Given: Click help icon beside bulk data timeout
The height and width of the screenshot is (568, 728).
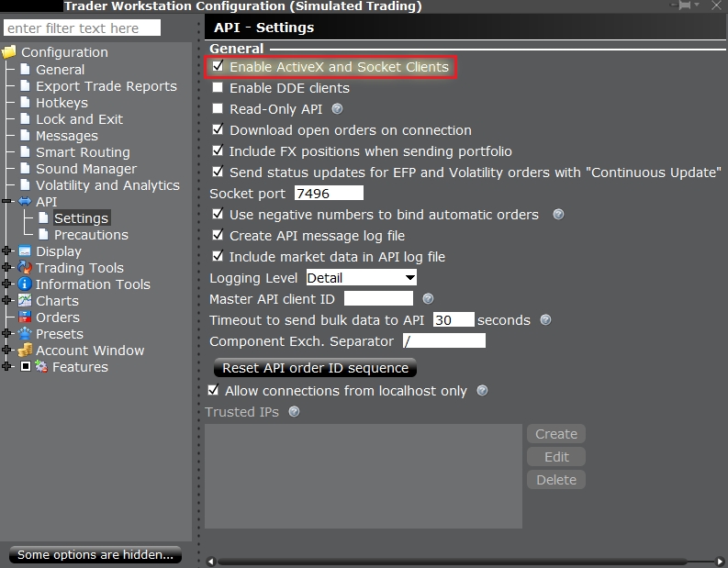Looking at the screenshot, I should click(545, 320).
